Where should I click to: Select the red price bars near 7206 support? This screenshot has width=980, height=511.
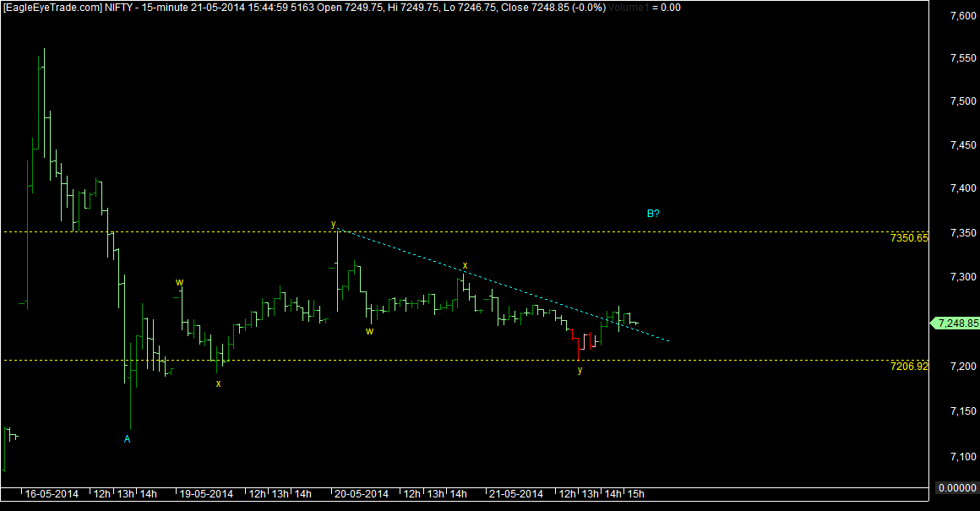click(x=581, y=344)
